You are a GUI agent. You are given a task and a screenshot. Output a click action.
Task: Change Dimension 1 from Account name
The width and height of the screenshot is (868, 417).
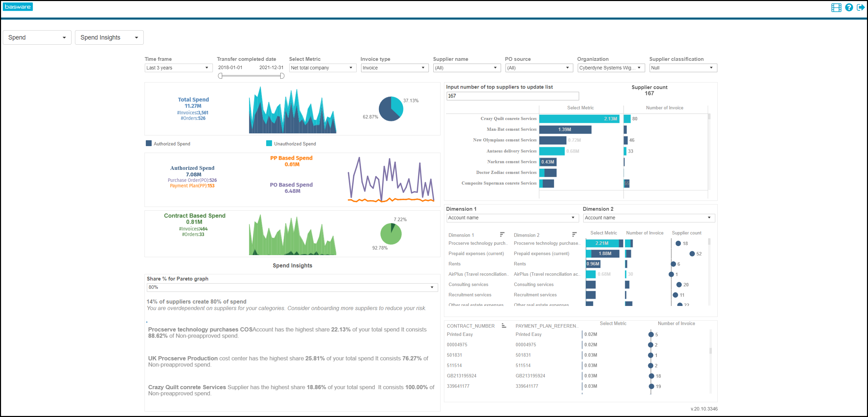point(573,218)
